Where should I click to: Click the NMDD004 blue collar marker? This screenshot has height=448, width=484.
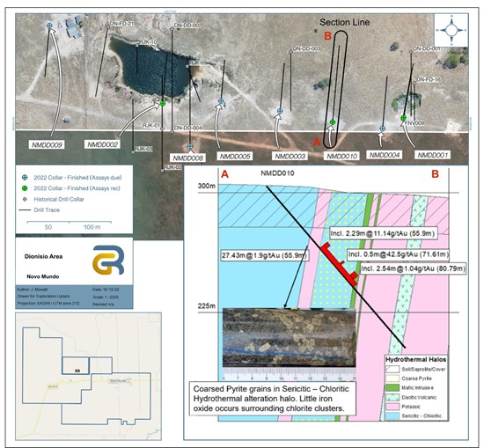point(383,129)
